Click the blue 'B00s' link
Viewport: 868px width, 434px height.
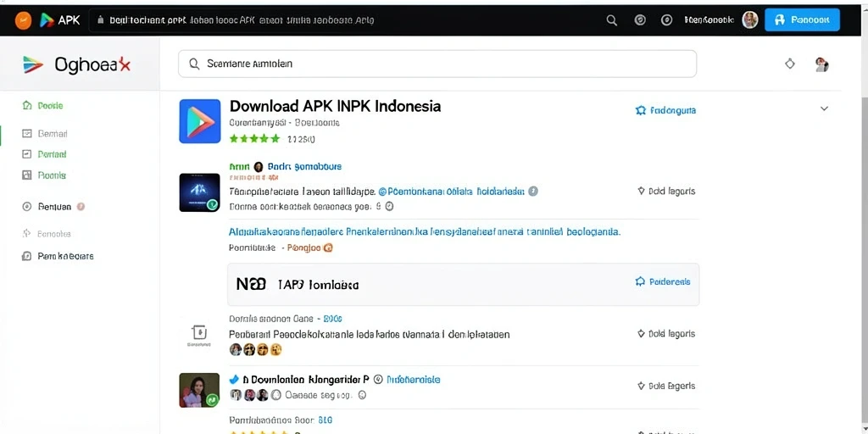coord(332,319)
